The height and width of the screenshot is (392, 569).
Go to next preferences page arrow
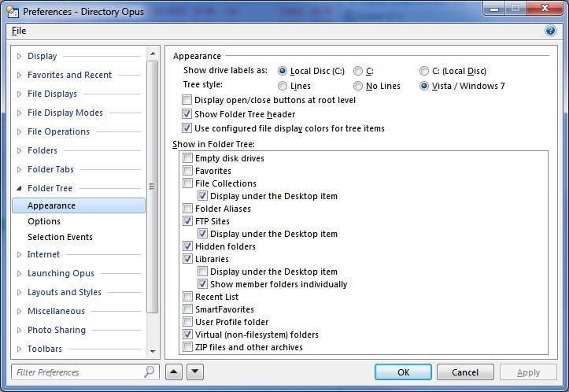click(x=195, y=372)
